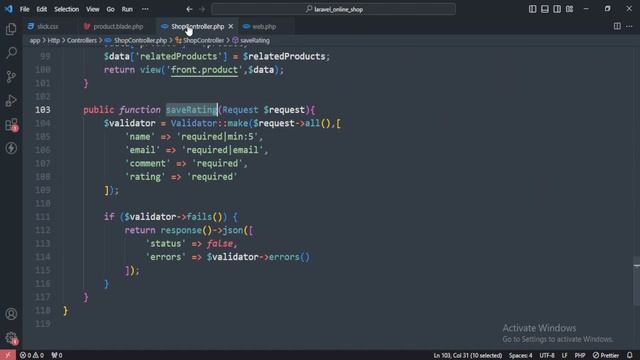640x360 pixels.
Task: Open the Manage gear icon
Action: [x=11, y=338]
